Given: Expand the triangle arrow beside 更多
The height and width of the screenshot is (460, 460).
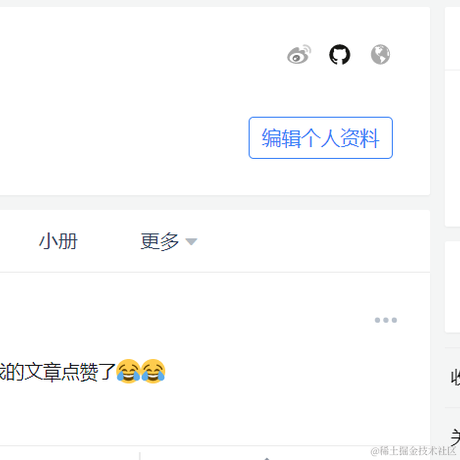Looking at the screenshot, I should pos(191,241).
